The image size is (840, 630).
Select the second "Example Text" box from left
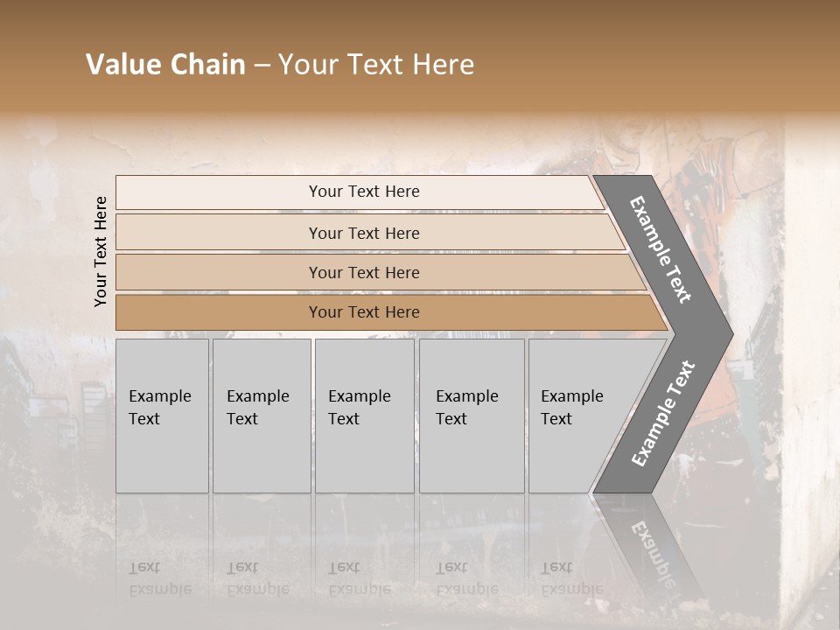[261, 416]
